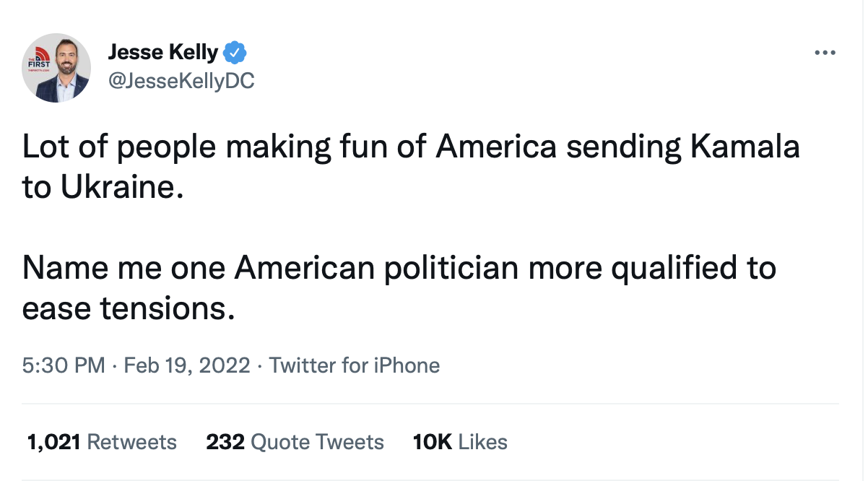Screen dimensions: 868x481
Task: Show the Likes list
Action: point(483,441)
